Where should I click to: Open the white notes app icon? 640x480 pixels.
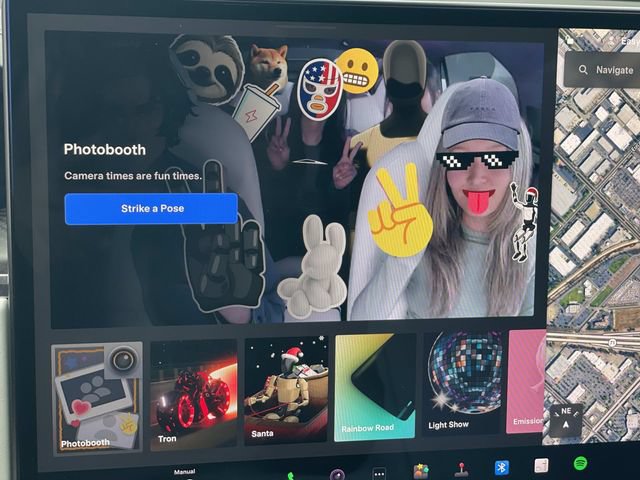pyautogui.click(x=541, y=465)
